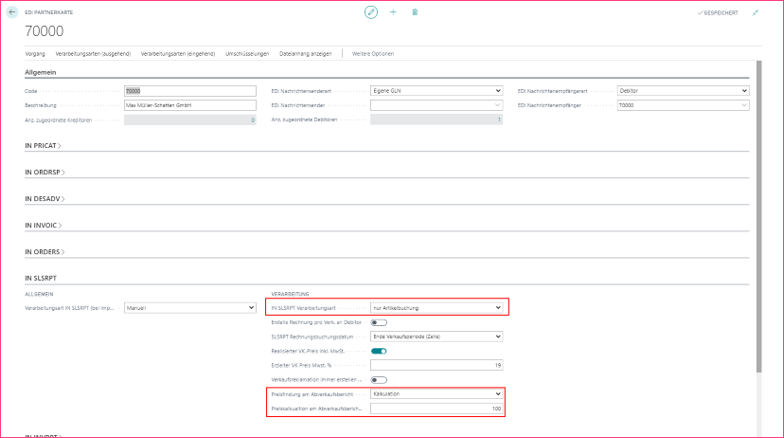Open 'EDI Nachrichtensenderart' dropdown

[436, 91]
